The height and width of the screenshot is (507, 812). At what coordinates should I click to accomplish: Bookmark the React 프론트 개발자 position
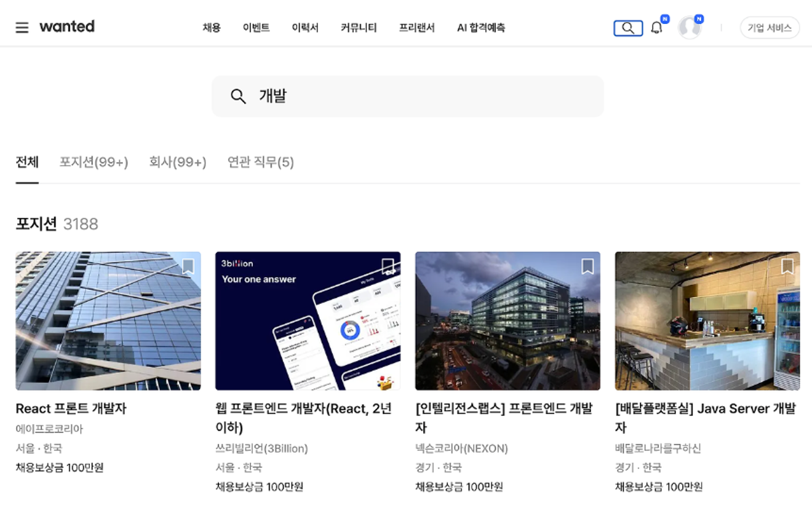188,266
